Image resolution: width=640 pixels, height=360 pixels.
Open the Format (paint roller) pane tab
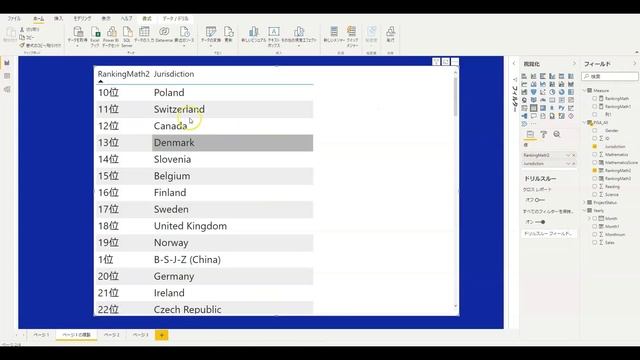point(543,134)
